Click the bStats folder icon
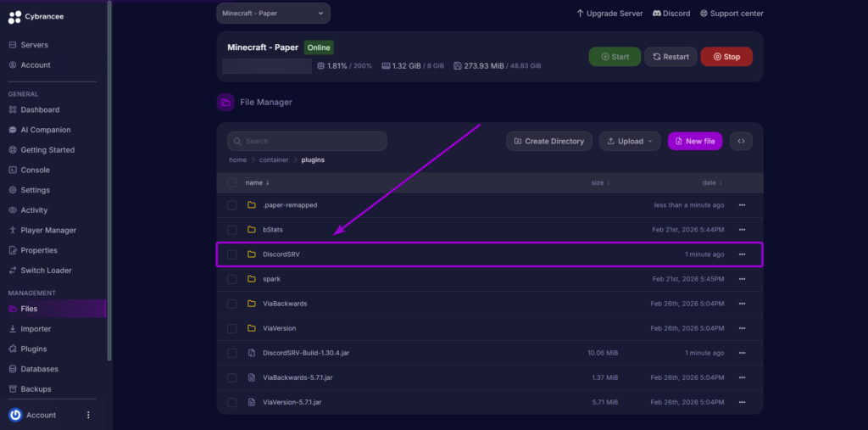The image size is (868, 430). click(x=251, y=230)
